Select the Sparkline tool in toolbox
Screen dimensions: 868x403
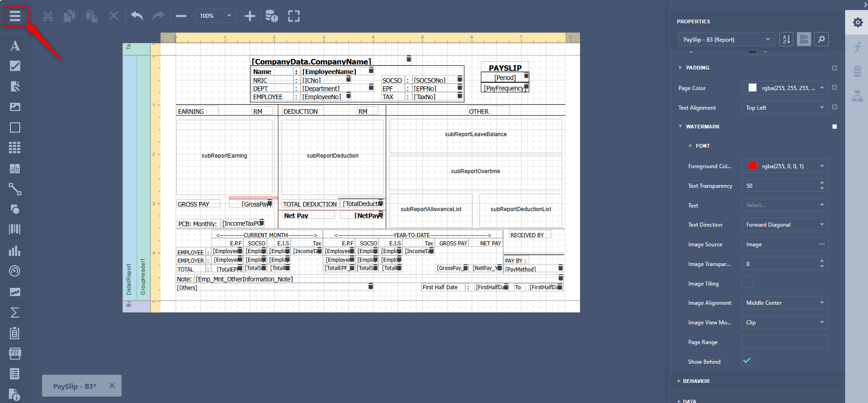pyautogui.click(x=15, y=292)
